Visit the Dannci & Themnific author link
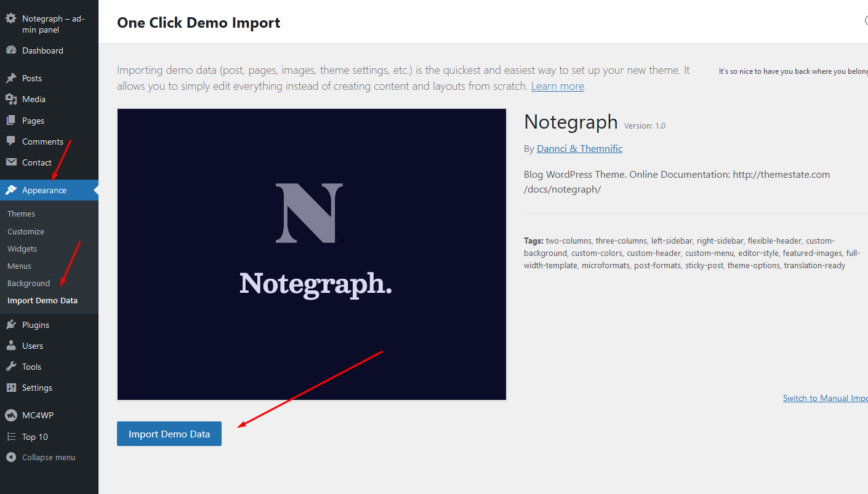Viewport: 868px width, 494px height. 579,148
